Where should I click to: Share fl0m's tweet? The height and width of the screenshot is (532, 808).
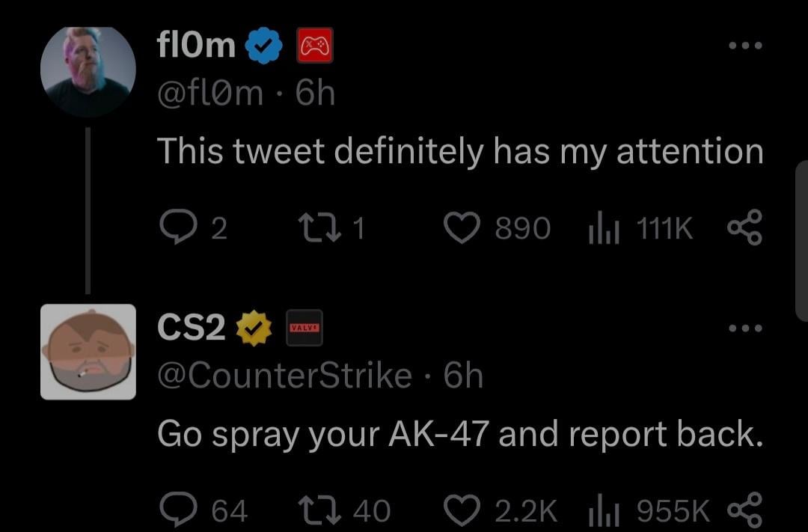745,228
